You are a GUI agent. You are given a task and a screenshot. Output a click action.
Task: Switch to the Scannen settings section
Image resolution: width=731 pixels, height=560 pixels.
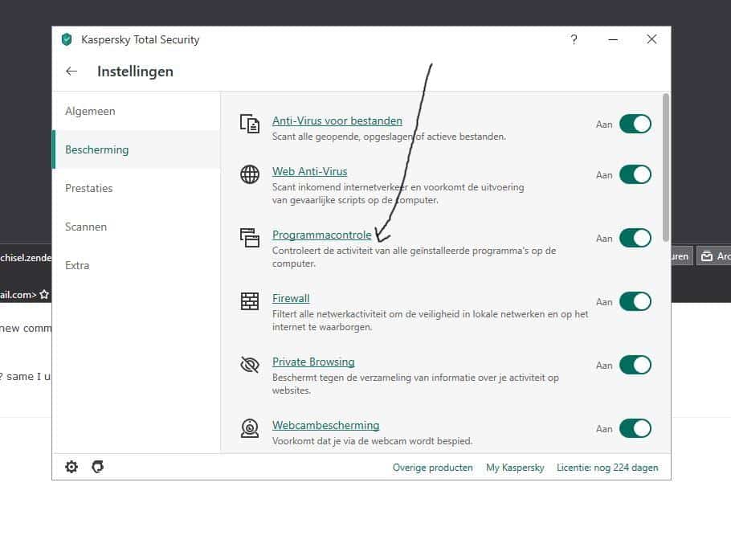pos(137,227)
